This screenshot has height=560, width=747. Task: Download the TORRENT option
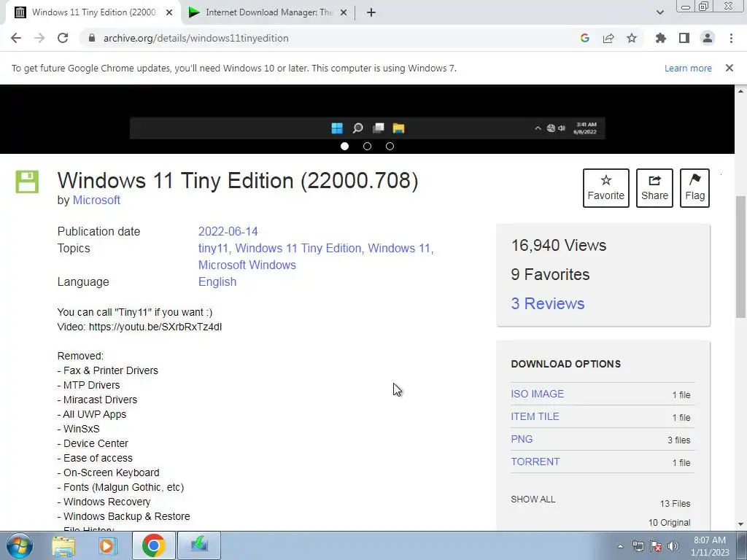(x=535, y=462)
